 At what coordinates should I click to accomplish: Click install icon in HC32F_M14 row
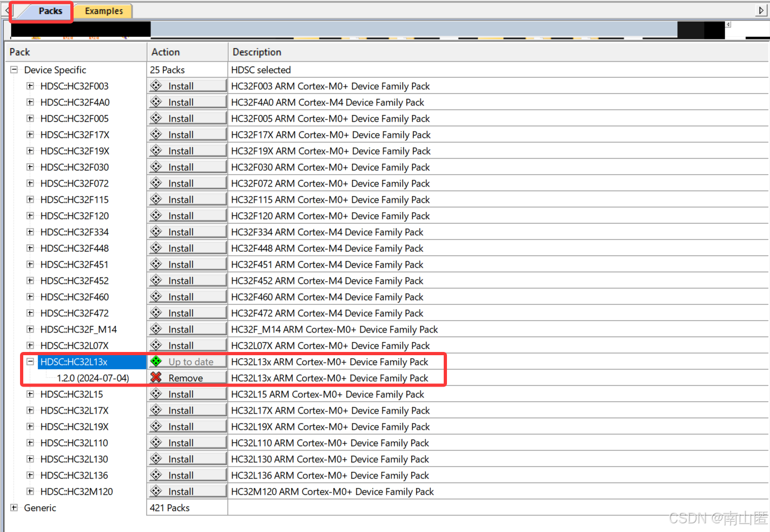156,329
